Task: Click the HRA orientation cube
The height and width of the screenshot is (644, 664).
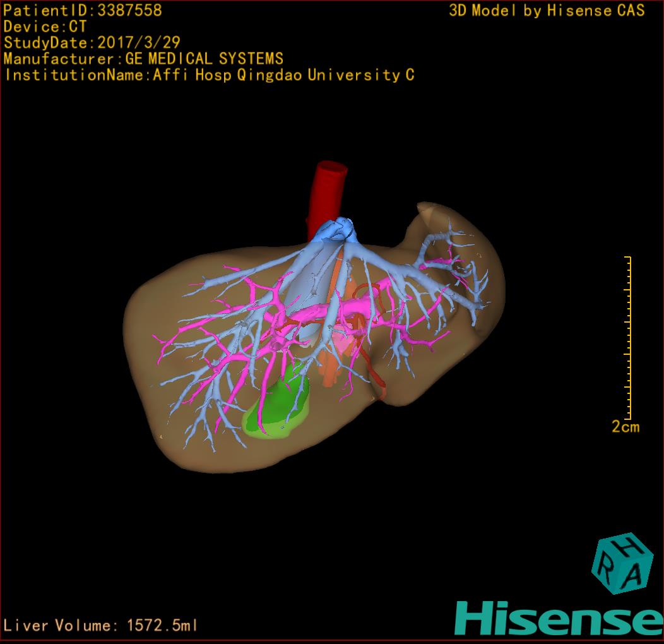Action: pos(622,563)
